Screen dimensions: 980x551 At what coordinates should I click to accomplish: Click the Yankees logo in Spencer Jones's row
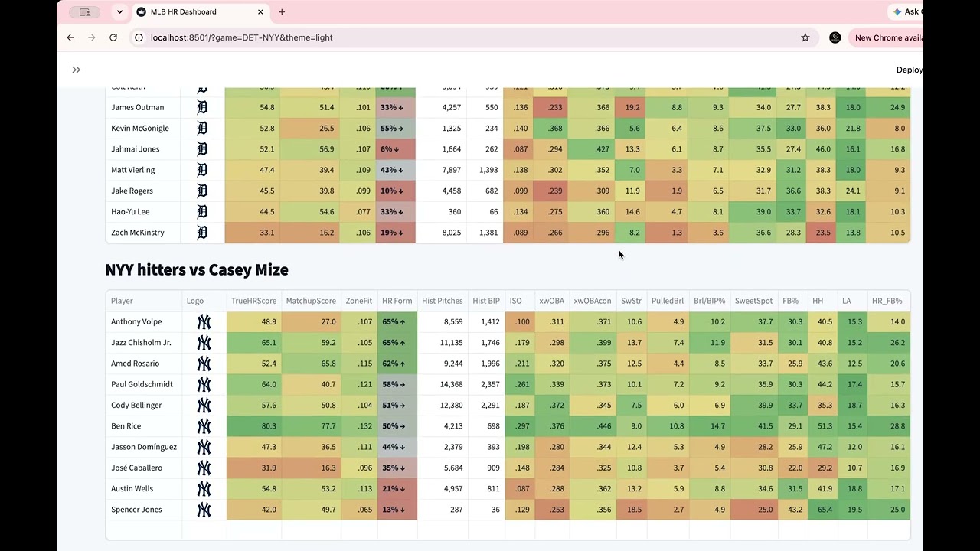[x=204, y=510]
